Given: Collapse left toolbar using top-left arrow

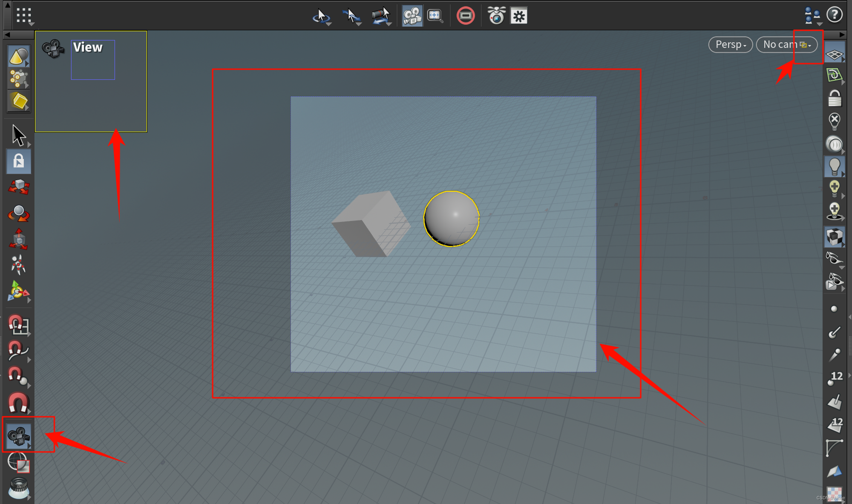Looking at the screenshot, I should 7,35.
